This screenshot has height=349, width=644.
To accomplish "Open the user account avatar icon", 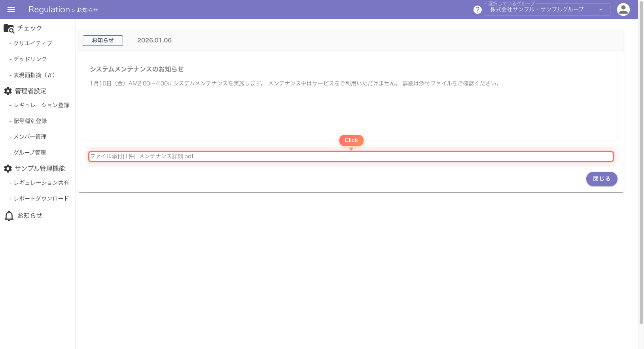I will (623, 9).
